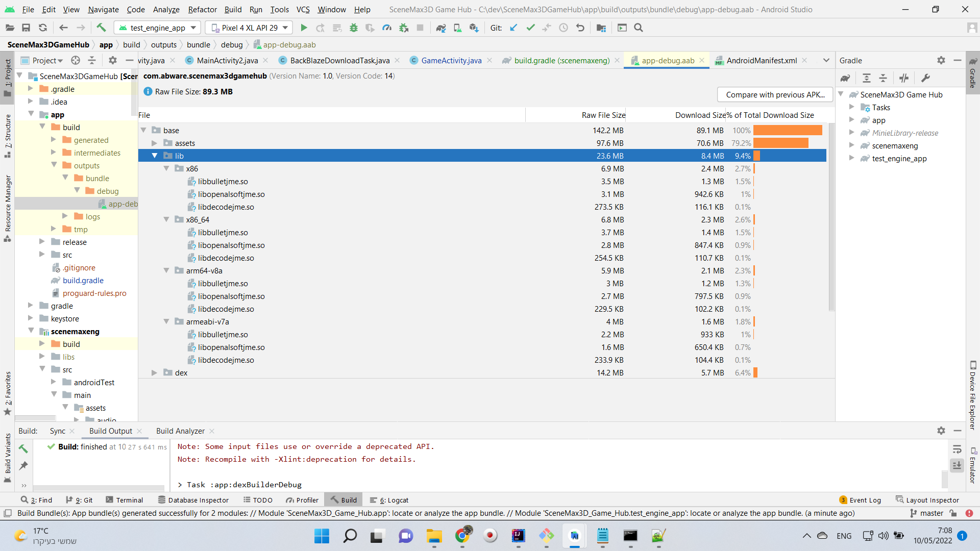This screenshot has width=980, height=551.
Task: Expand the assets folder in bundle tree
Action: pyautogui.click(x=155, y=143)
